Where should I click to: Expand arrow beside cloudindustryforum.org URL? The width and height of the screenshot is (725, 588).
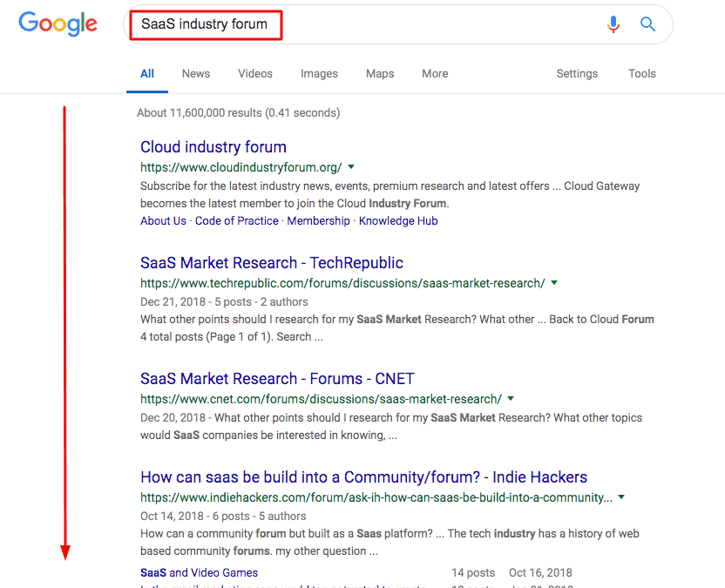click(351, 167)
